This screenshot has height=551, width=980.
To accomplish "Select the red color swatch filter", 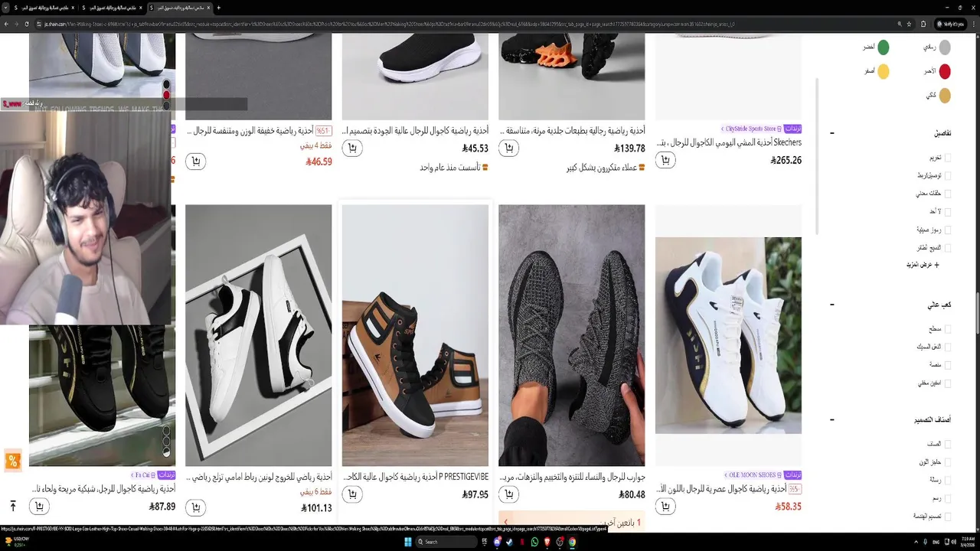I will [945, 72].
